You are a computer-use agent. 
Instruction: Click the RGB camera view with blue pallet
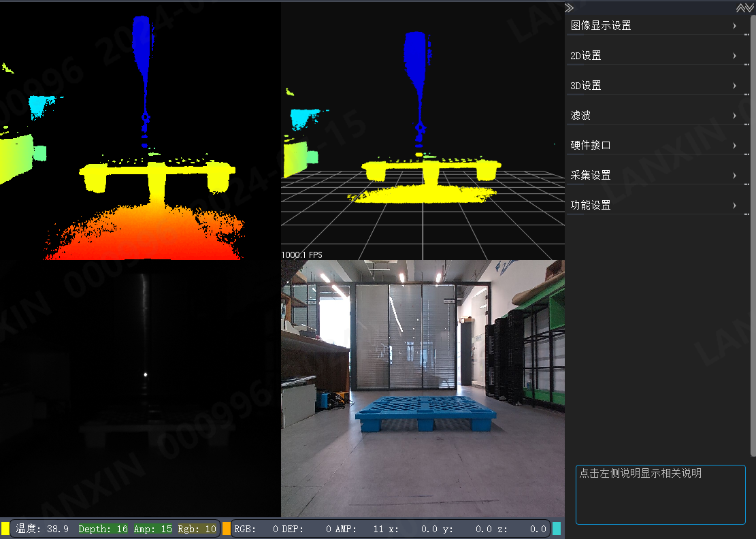coord(423,389)
